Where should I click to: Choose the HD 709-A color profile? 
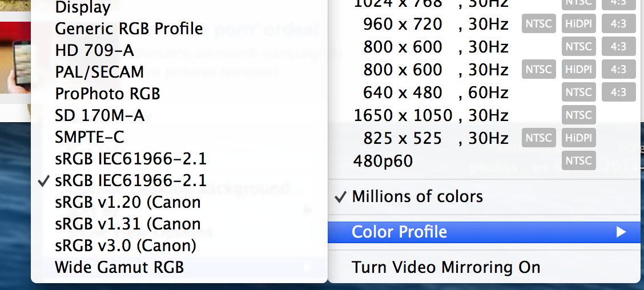point(94,50)
